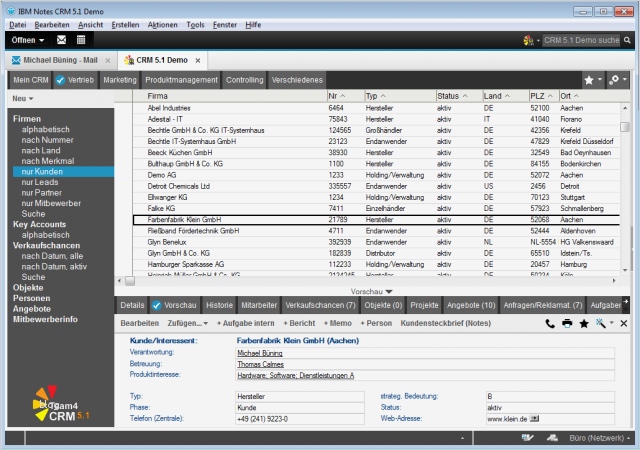The image size is (640, 450).
Task: Click the small icon next to www.klein.de
Action: point(535,419)
